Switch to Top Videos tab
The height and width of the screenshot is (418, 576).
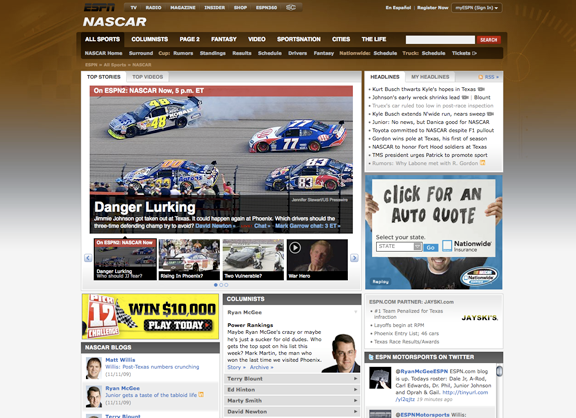[x=148, y=77]
